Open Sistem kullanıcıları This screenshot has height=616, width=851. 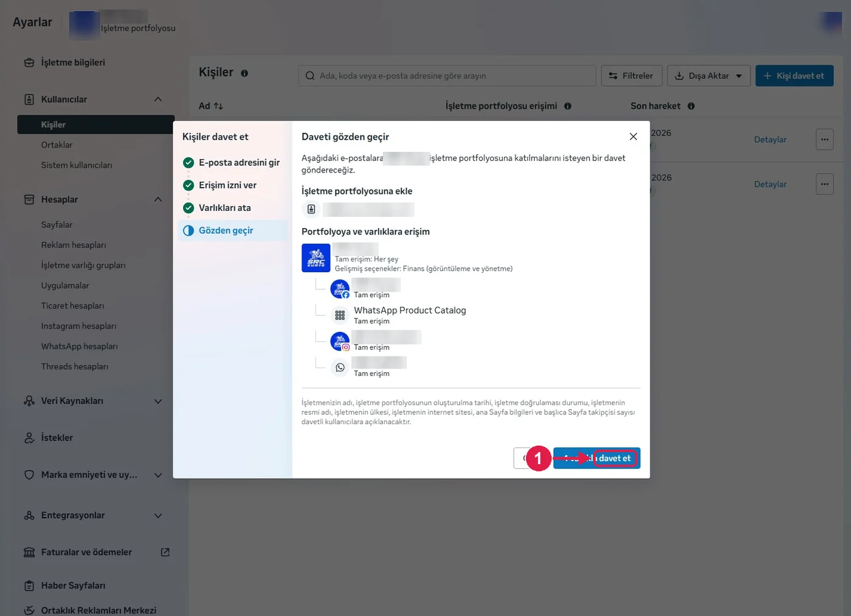[x=77, y=165]
